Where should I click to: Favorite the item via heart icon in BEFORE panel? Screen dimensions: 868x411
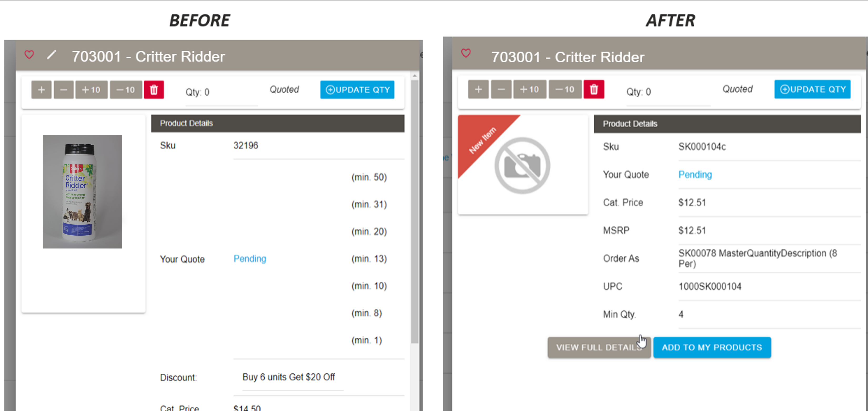29,54
